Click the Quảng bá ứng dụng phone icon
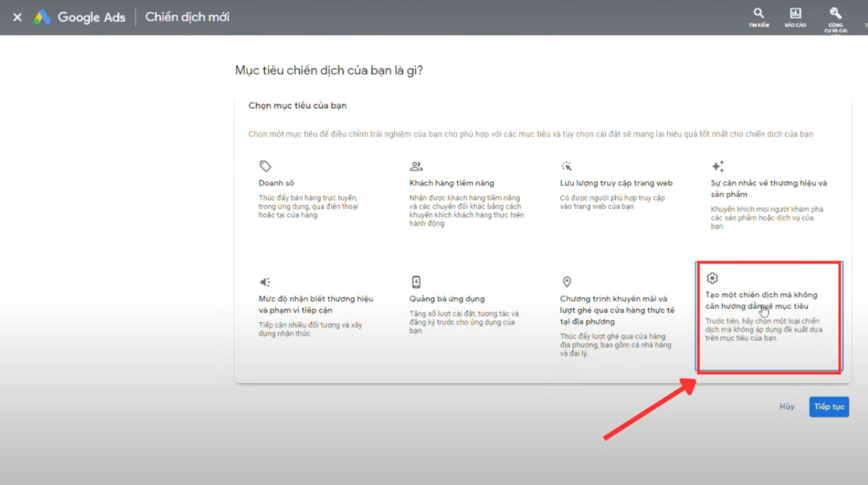This screenshot has height=485, width=868. [x=416, y=282]
